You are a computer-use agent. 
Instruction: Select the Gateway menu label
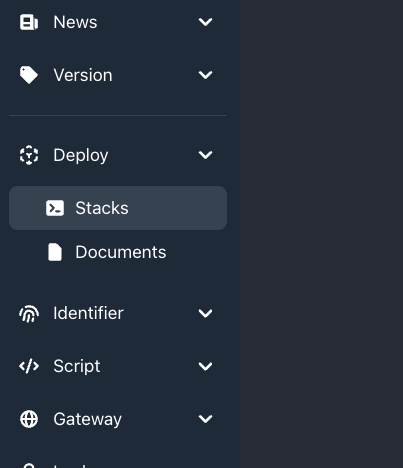click(x=87, y=420)
